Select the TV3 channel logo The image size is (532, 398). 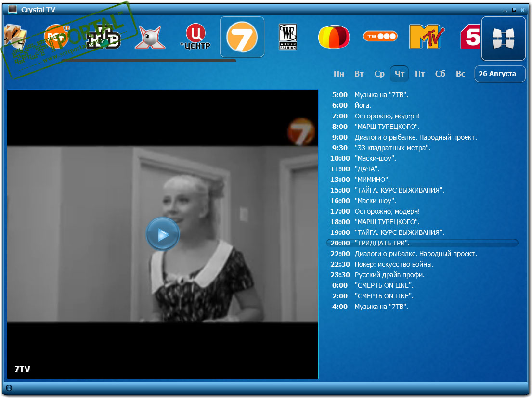(x=380, y=36)
